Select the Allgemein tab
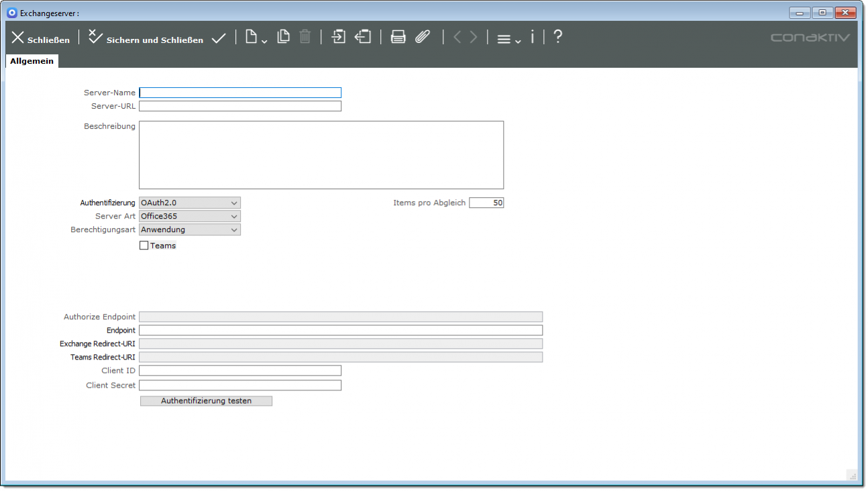 [32, 61]
